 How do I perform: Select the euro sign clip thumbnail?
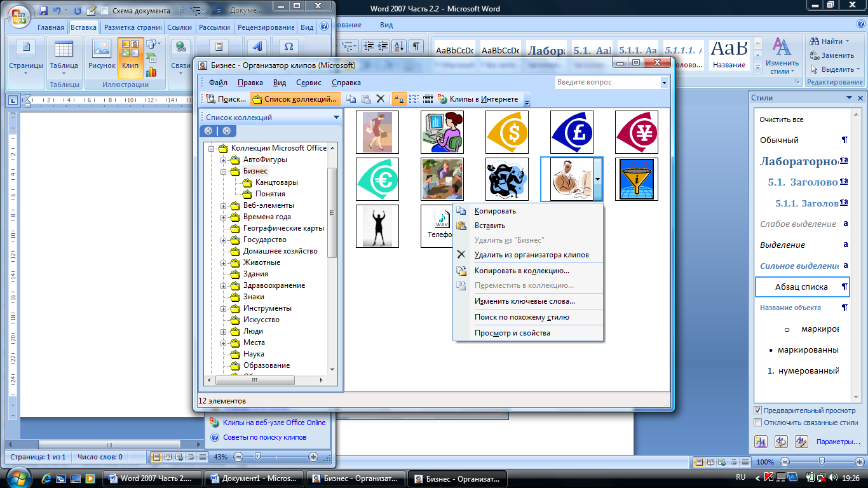click(377, 179)
